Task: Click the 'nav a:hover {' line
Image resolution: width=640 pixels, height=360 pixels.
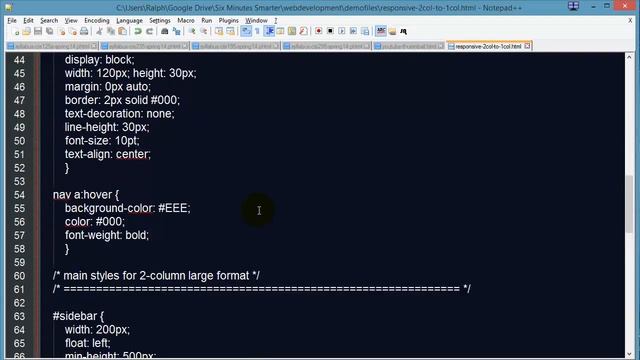Action: pos(86,195)
